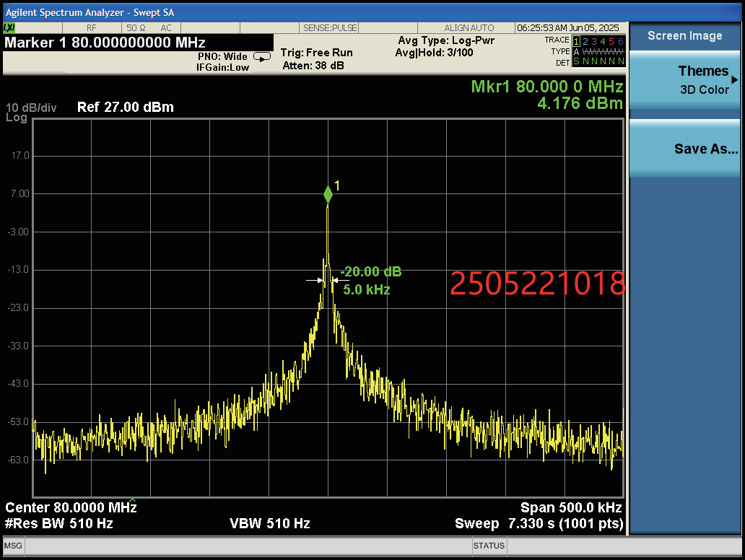Click the LXI icon in the status bar
The image size is (745, 560).
point(9,27)
